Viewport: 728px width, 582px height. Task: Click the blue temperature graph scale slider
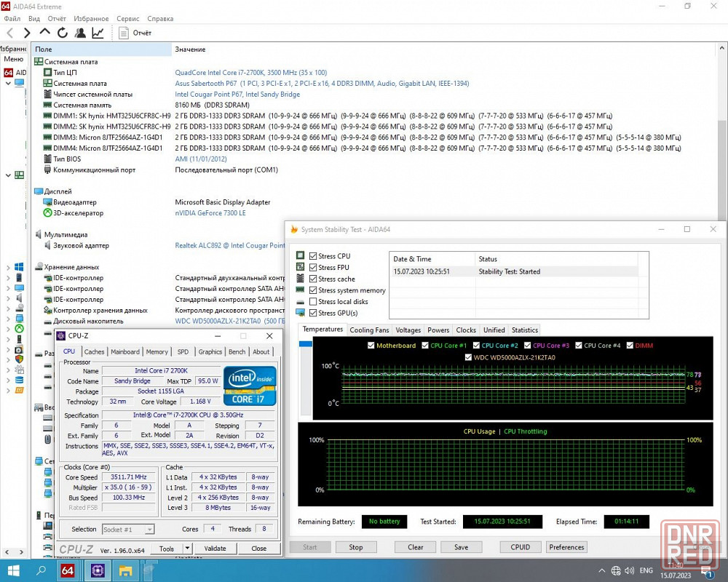[x=306, y=344]
